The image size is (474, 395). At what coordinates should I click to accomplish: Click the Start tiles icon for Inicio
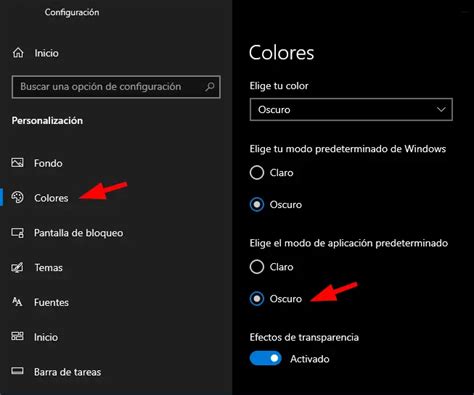pyautogui.click(x=17, y=336)
